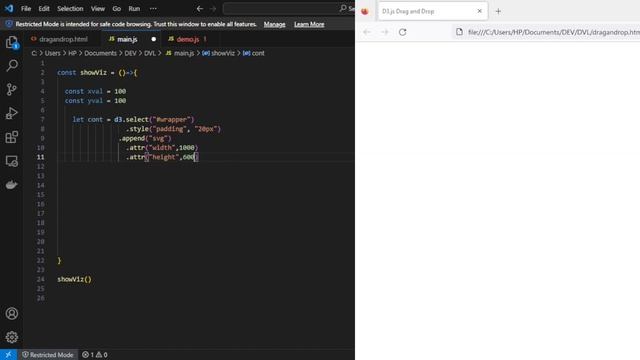
Task: Click the closing brace on line 22
Action: pyautogui.click(x=59, y=260)
